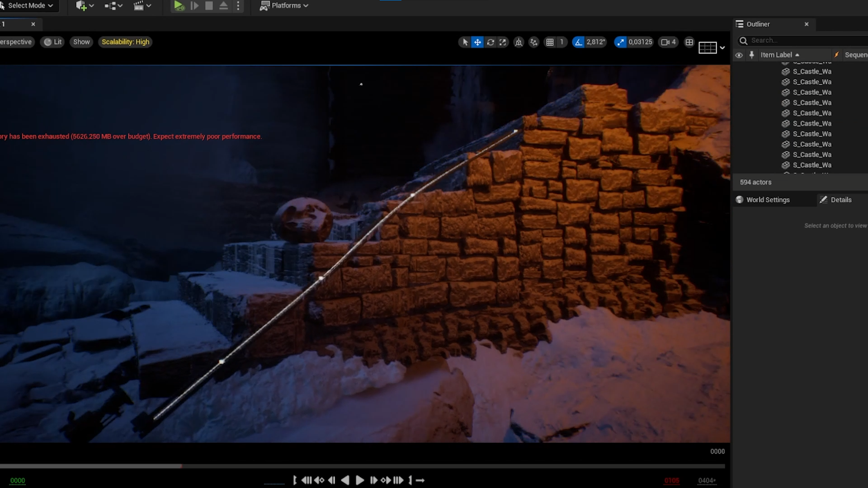
Task: Toggle grid snapping on or off
Action: 550,42
